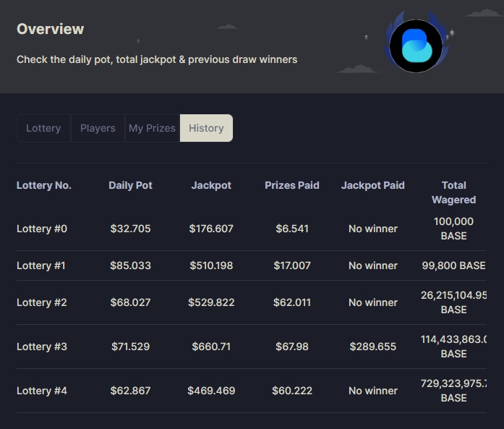
Task: Select the Lottery #4 row label
Action: click(x=42, y=391)
